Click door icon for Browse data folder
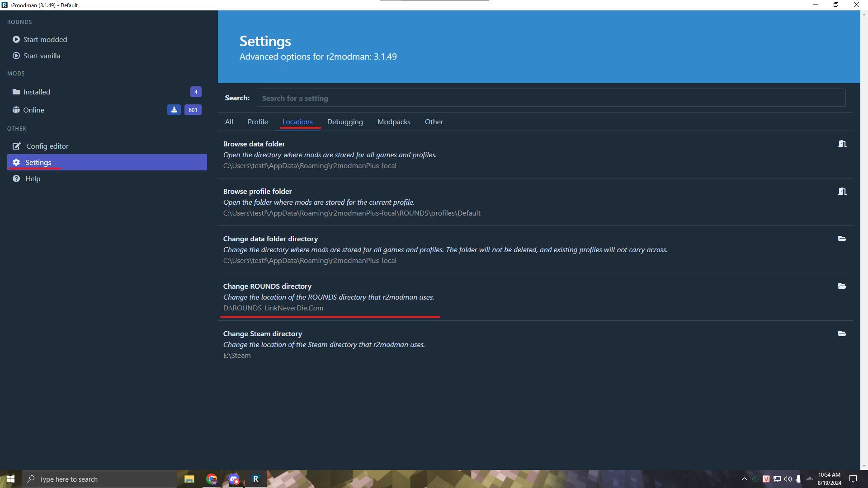This screenshot has height=488, width=868. click(x=842, y=144)
